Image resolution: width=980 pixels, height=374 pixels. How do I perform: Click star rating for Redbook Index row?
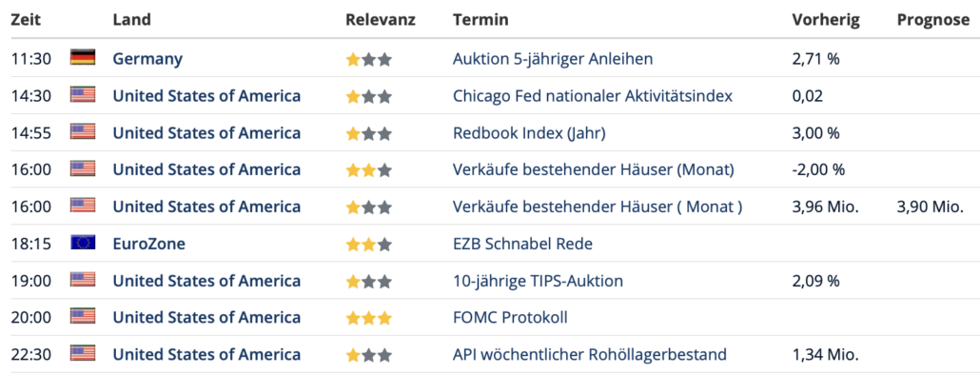[x=369, y=134]
